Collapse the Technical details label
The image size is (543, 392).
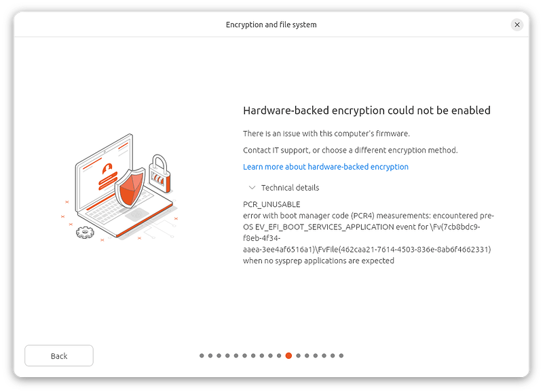[290, 188]
